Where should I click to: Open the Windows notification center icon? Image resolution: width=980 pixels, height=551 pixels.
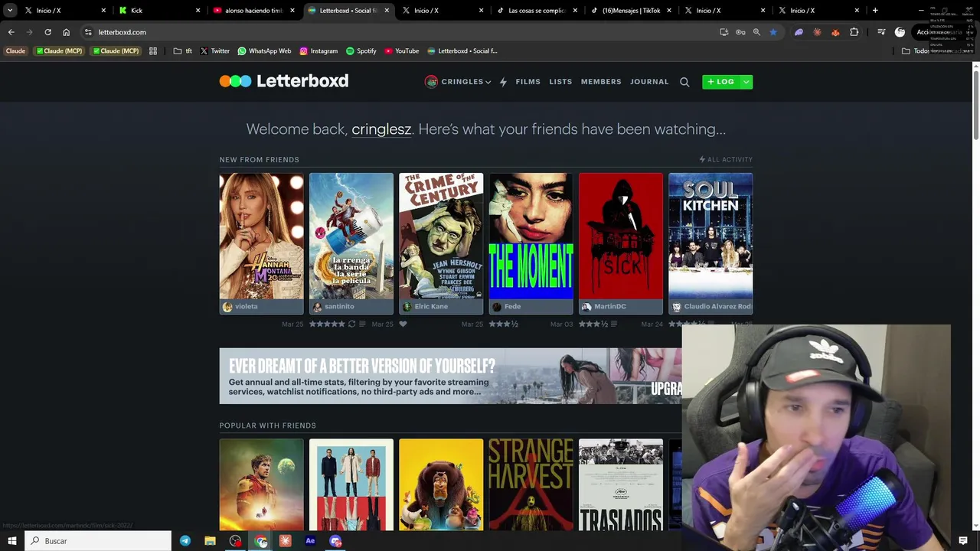963,541
